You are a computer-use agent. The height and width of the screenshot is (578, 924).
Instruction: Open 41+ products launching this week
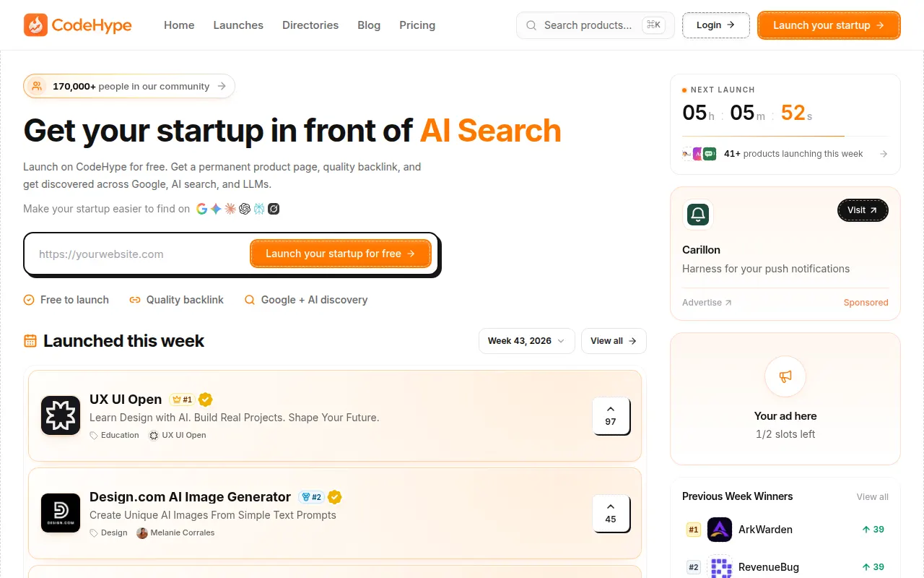tap(785, 154)
